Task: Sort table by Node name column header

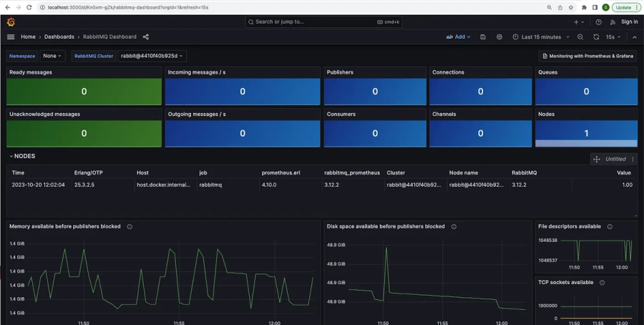Action: point(464,173)
